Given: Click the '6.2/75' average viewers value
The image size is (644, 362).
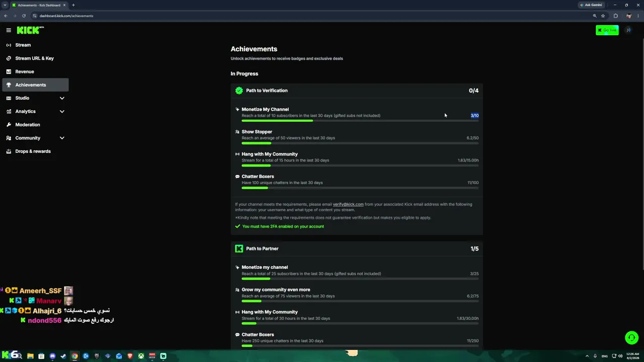Looking at the screenshot, I should 472,296.
